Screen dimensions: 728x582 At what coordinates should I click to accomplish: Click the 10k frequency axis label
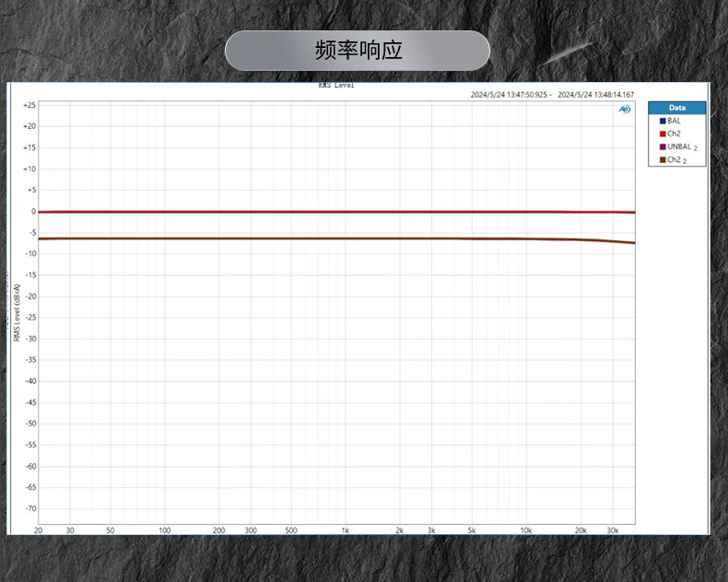pos(526,531)
